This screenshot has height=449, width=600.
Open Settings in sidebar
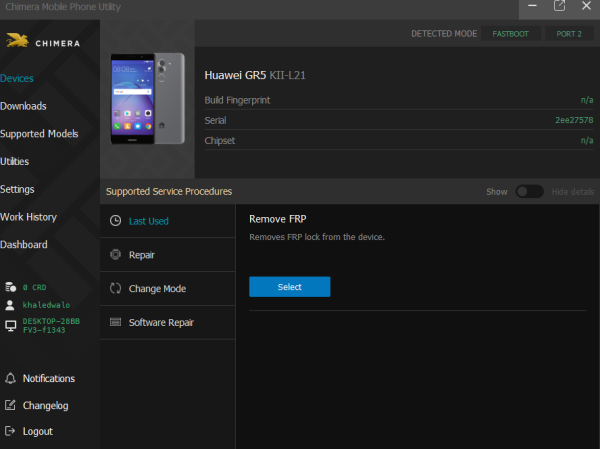17,189
